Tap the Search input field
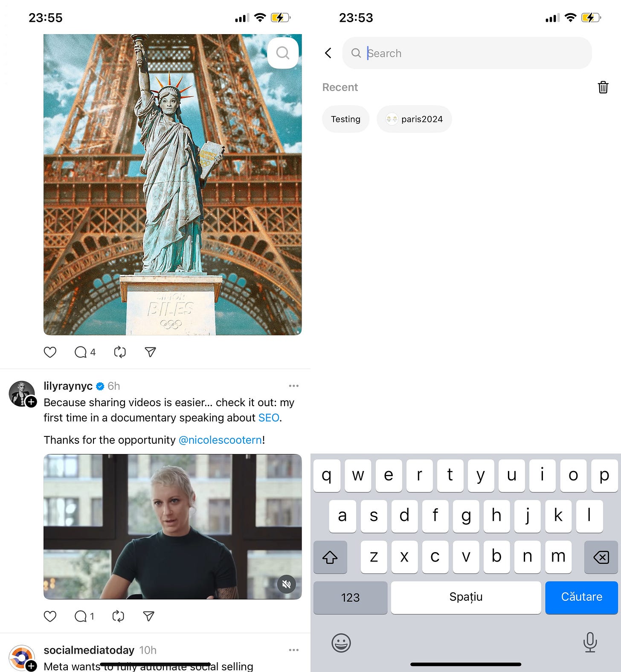Image resolution: width=621 pixels, height=672 pixels. click(467, 53)
